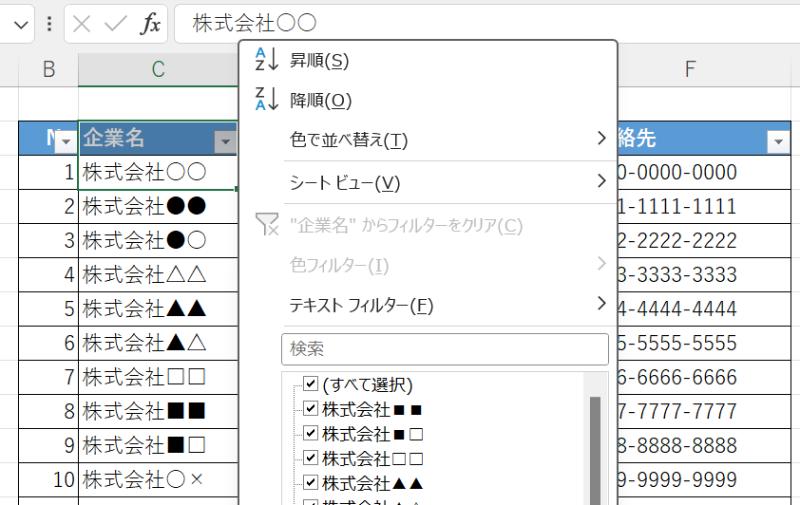
Task: Click the ascending sort A-Z icon
Action: pyautogui.click(x=266, y=59)
